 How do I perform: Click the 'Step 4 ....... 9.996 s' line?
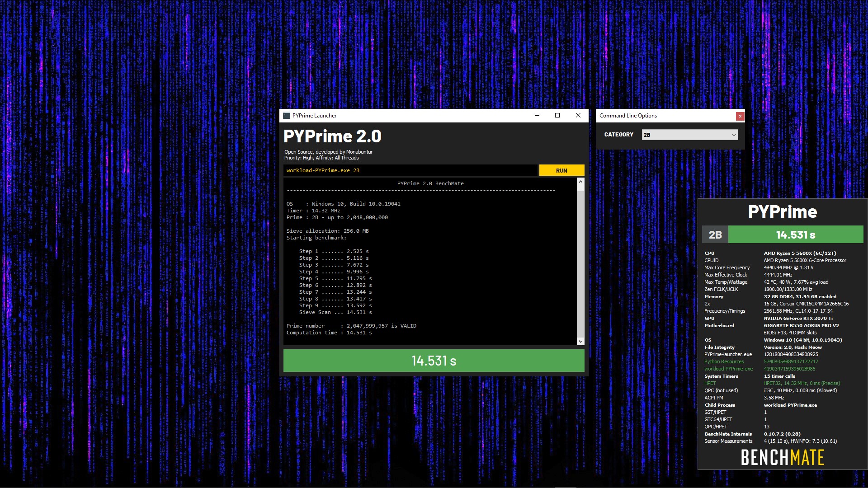(334, 272)
